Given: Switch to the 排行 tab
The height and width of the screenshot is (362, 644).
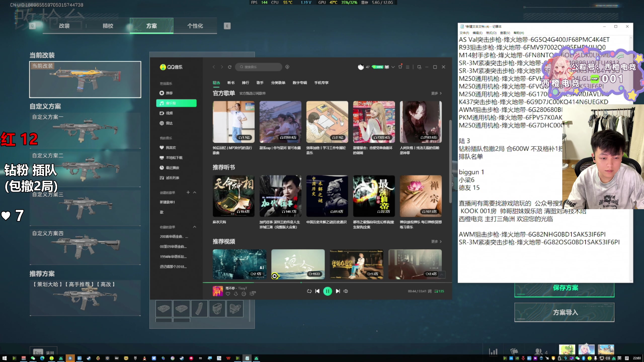Looking at the screenshot, I should [x=245, y=83].
